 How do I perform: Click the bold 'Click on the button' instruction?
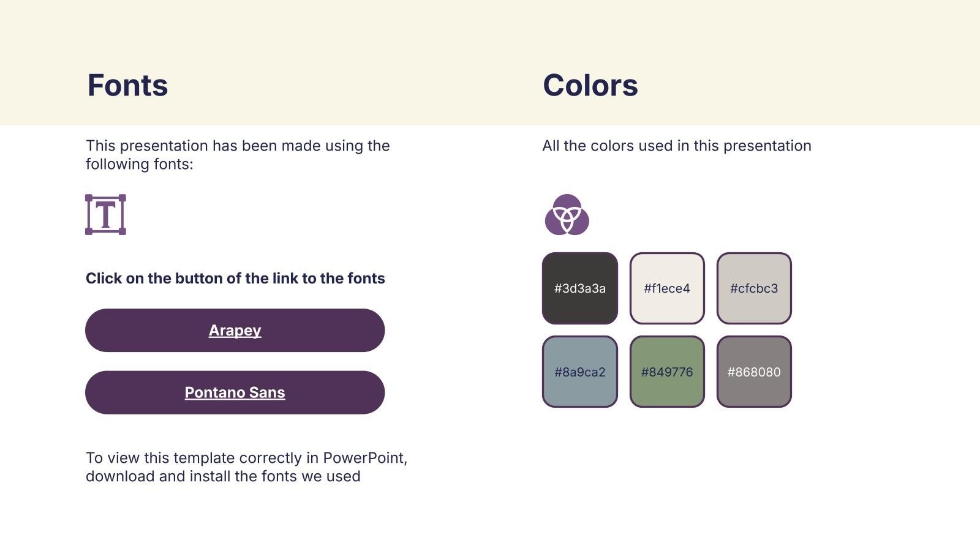tap(235, 279)
